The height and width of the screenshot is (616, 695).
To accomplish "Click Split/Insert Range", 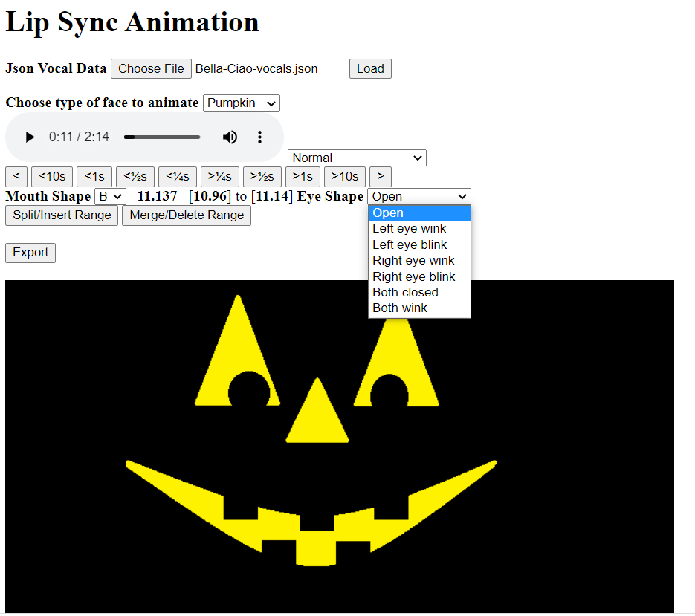I will 62,215.
